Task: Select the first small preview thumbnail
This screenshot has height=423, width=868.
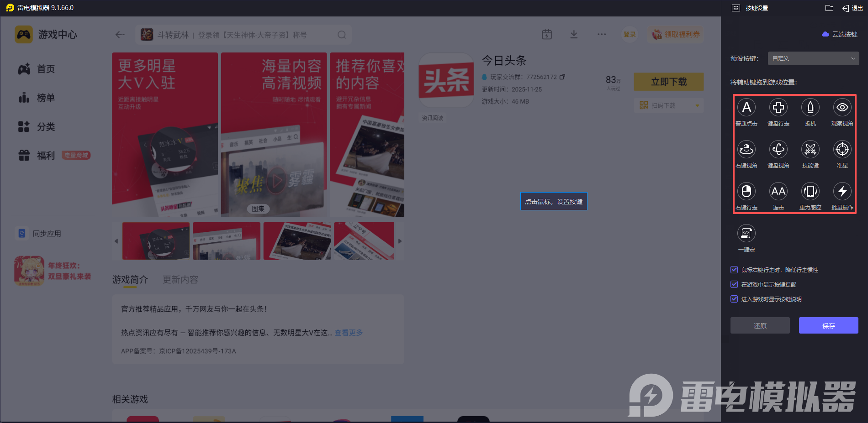Action: tap(156, 241)
